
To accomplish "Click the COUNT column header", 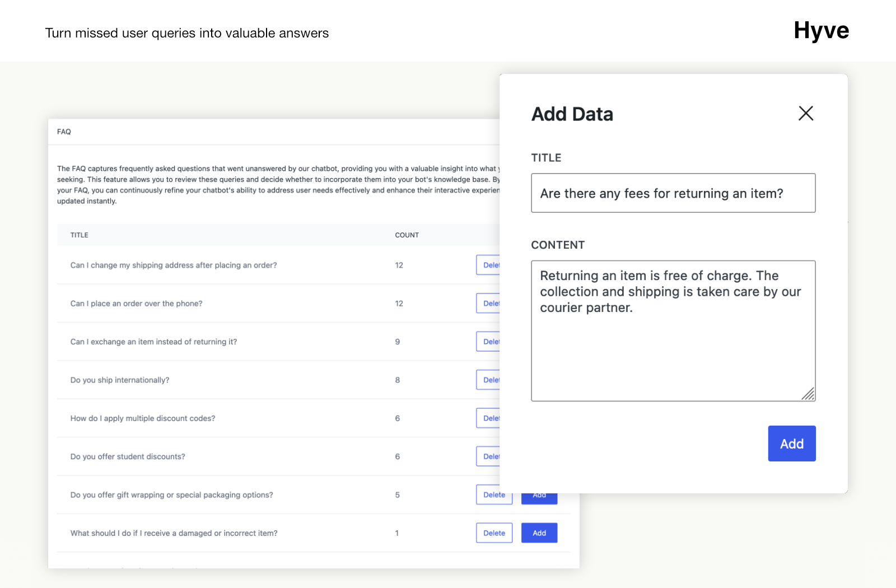I will [x=407, y=235].
